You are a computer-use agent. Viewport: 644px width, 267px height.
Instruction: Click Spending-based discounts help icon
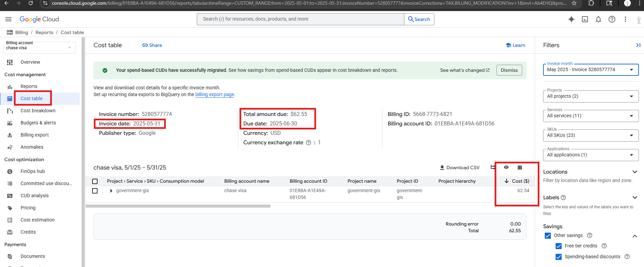[x=627, y=257]
